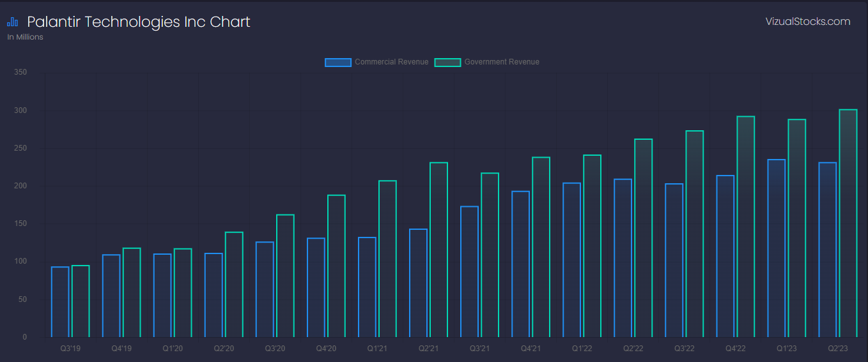Select the Q3'21 Government Revenue bar
This screenshot has width=868, height=362.
coord(490,255)
